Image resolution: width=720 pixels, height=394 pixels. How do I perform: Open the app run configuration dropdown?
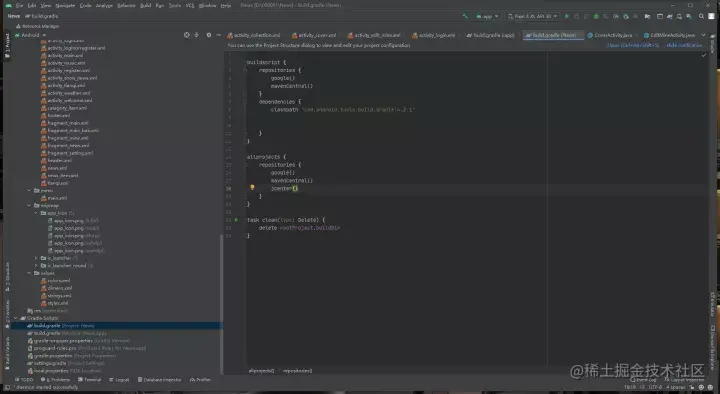(487, 16)
